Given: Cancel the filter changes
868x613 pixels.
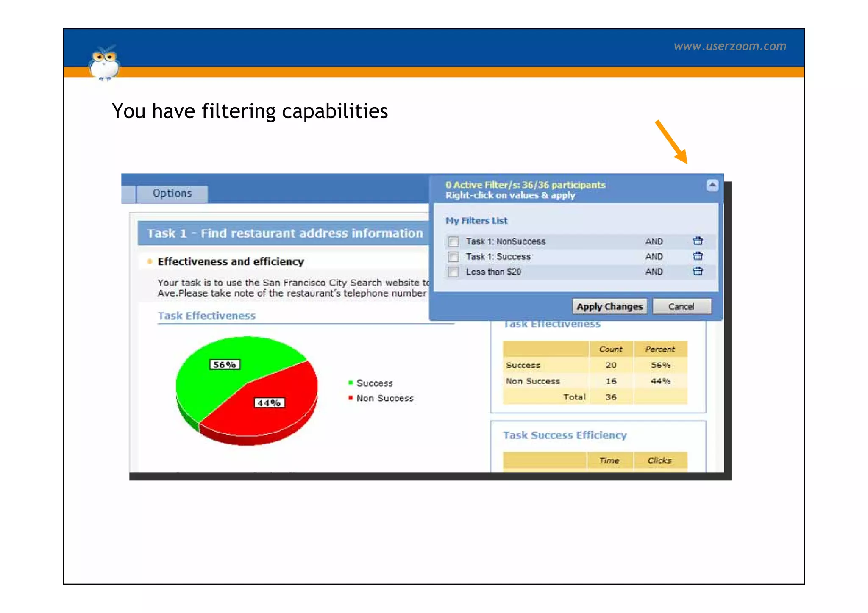Looking at the screenshot, I should tap(681, 307).
